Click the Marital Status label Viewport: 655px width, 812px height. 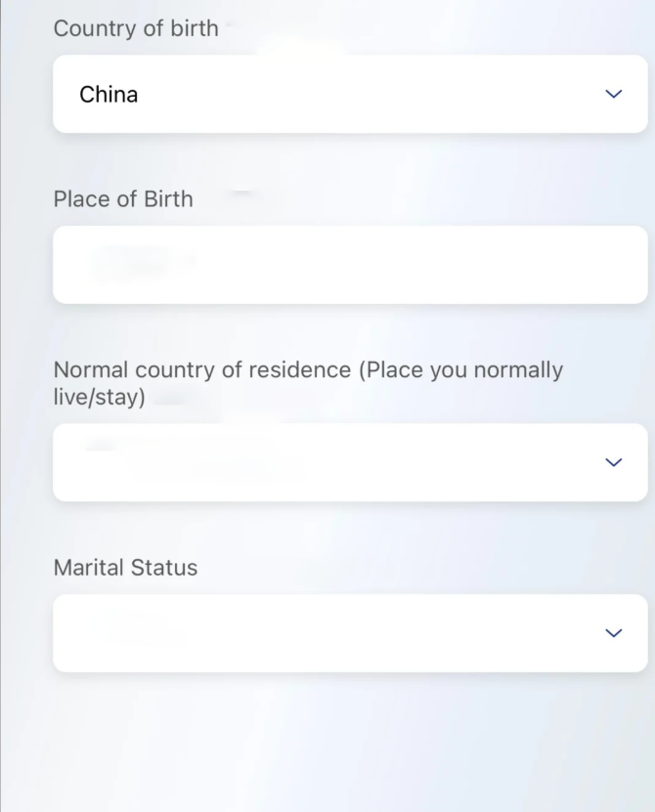pyautogui.click(x=125, y=568)
